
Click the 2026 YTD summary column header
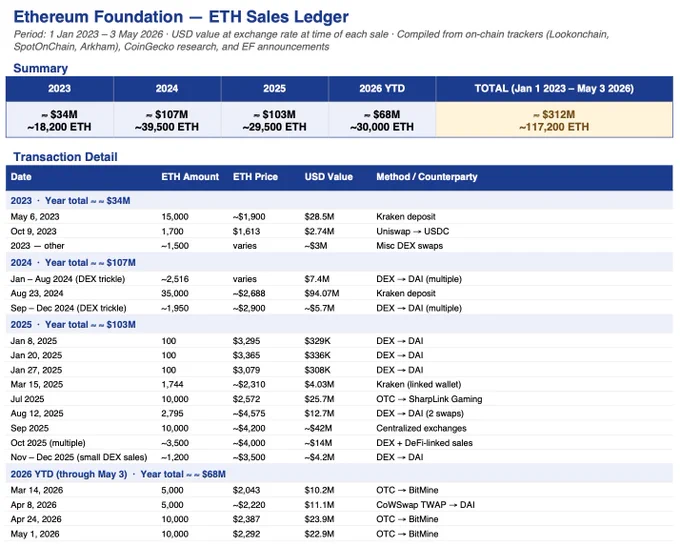pyautogui.click(x=382, y=88)
